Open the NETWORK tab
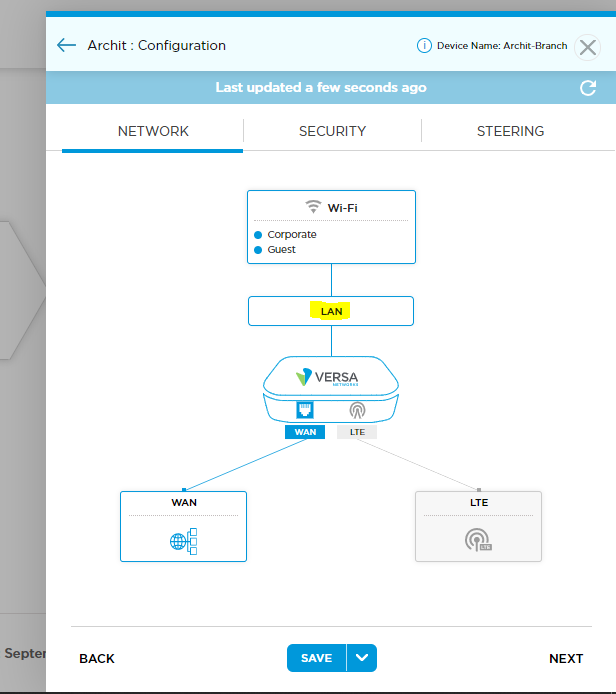Viewport: 616px width, 694px height. pos(153,131)
